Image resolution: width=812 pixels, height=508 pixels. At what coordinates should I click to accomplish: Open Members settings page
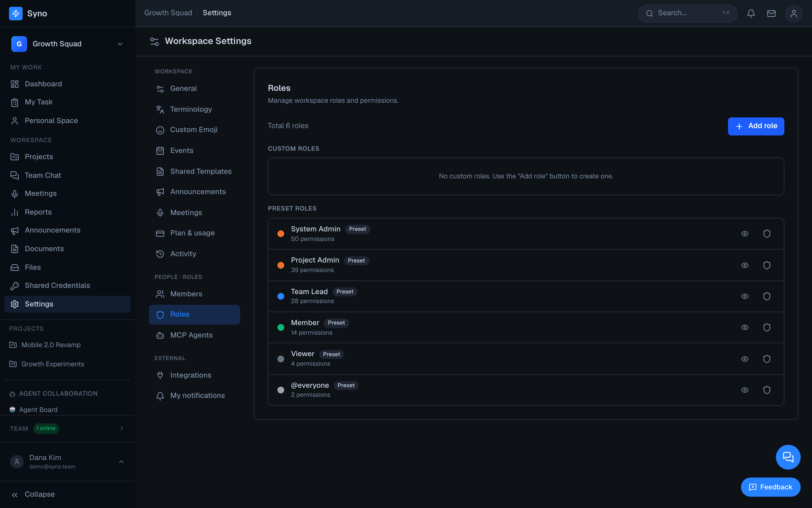tap(194, 294)
